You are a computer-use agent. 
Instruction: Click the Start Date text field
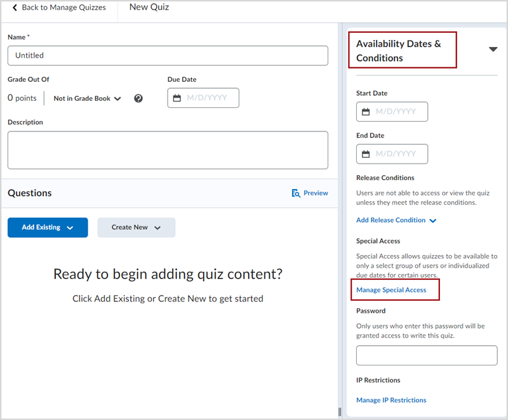pyautogui.click(x=392, y=112)
